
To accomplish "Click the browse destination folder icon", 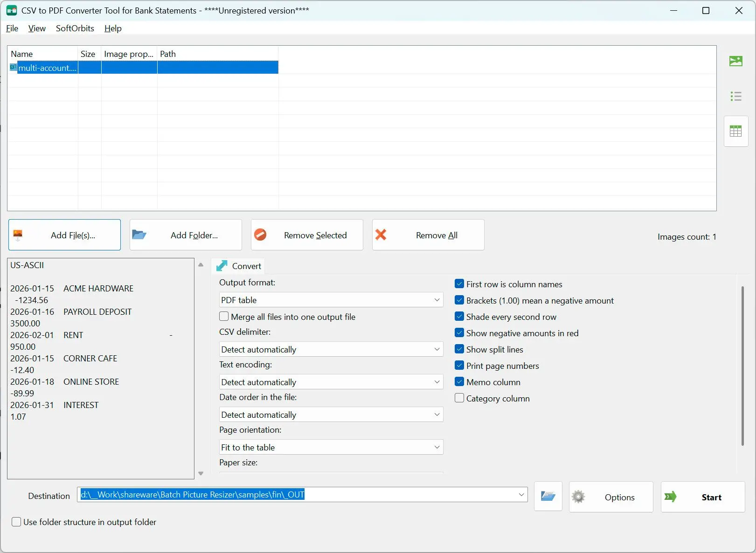I will point(548,497).
